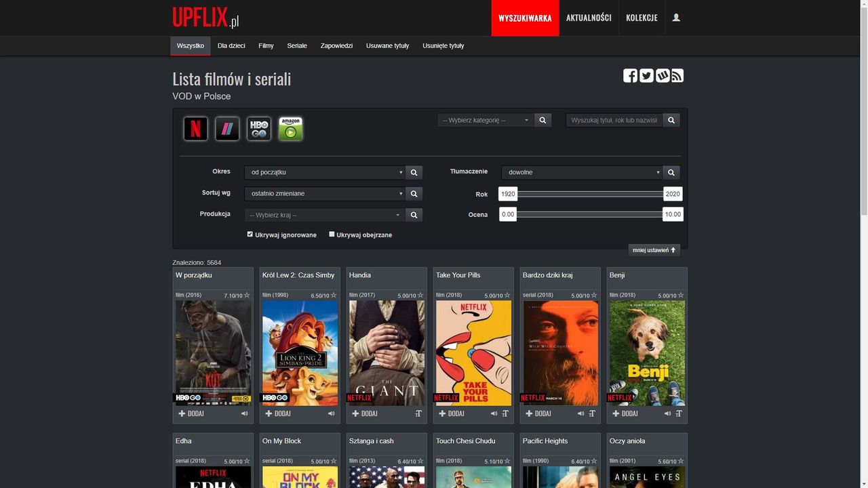Viewport: 868px width, 488px height.
Task: Apply Produkcja filter with search icon
Action: tap(414, 215)
